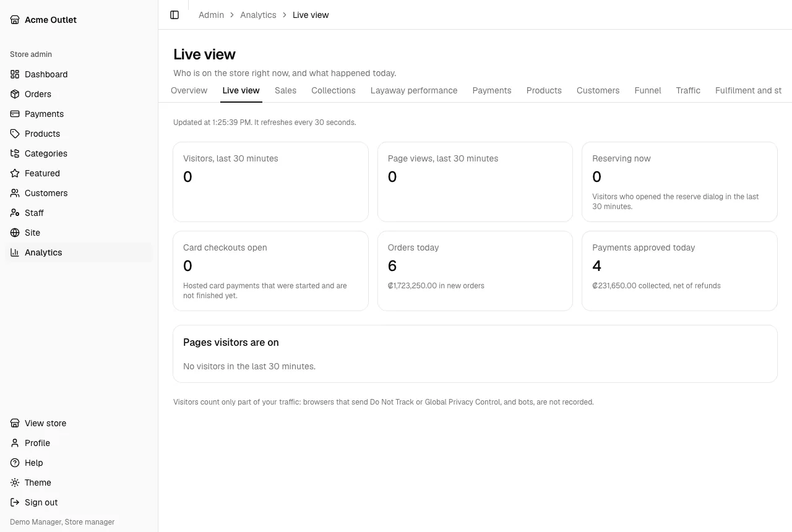
Task: Click the Acme Outlet store icon
Action: 15,20
